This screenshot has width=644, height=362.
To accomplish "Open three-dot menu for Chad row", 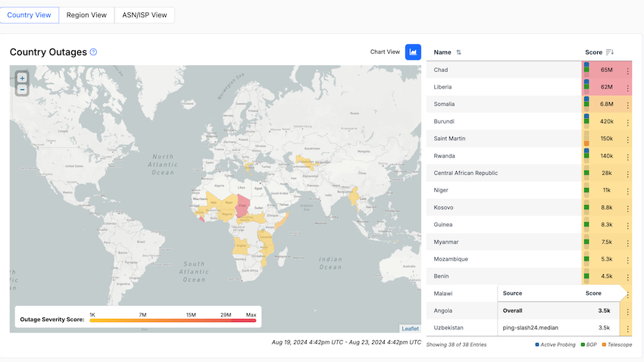I will click(627, 70).
